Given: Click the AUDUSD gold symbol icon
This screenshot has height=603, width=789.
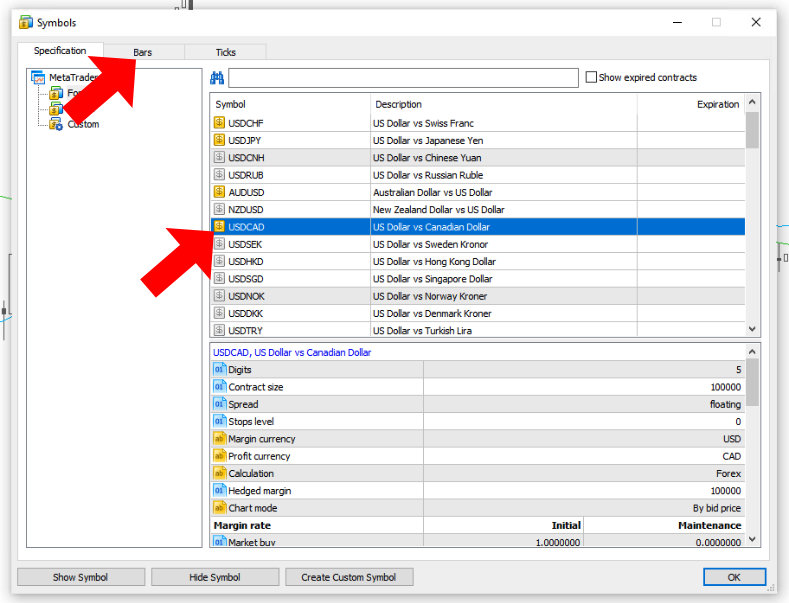Looking at the screenshot, I should (220, 192).
